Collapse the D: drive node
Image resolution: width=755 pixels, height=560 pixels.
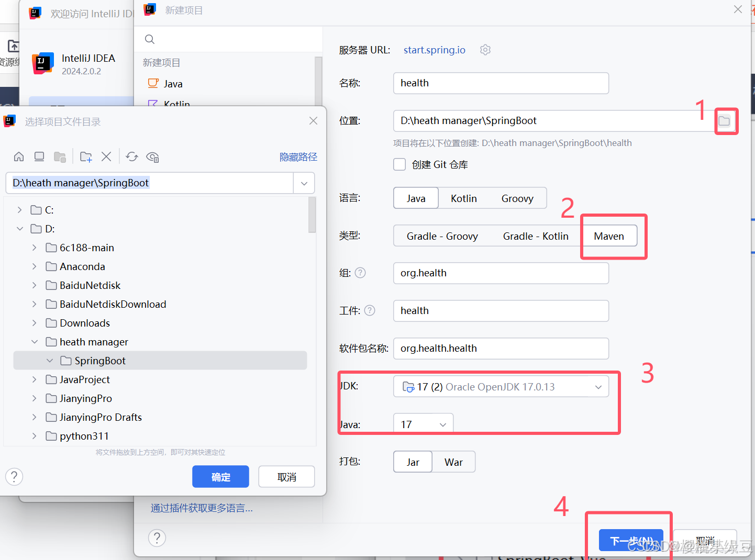click(x=20, y=229)
